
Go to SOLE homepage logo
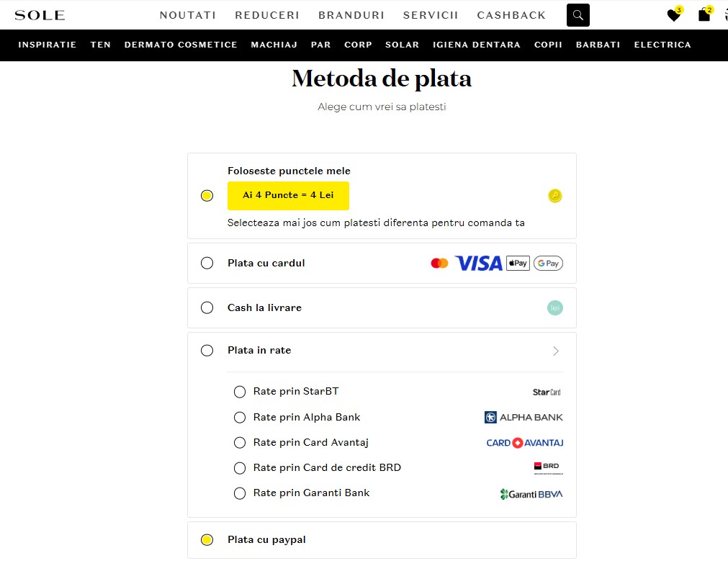[x=40, y=15]
